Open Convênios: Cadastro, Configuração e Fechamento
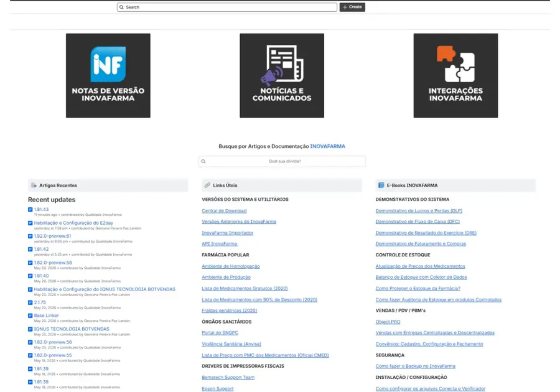The height and width of the screenshot is (392, 560). tap(429, 344)
